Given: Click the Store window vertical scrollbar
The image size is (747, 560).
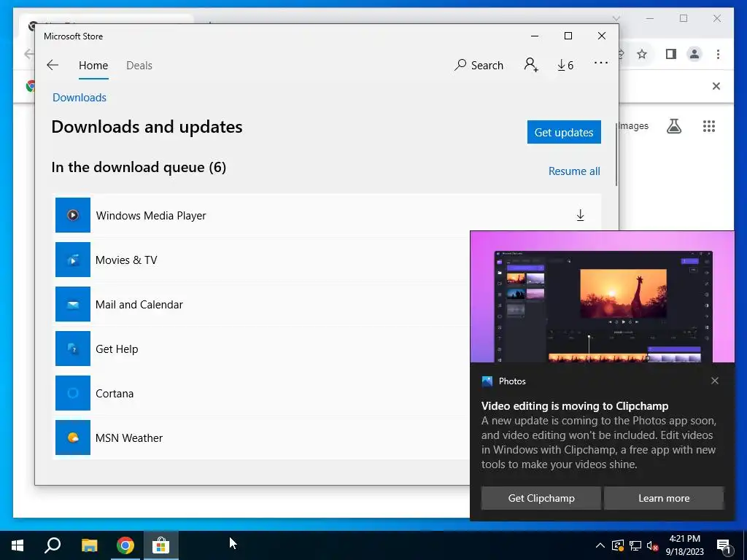Looking at the screenshot, I should 616,154.
